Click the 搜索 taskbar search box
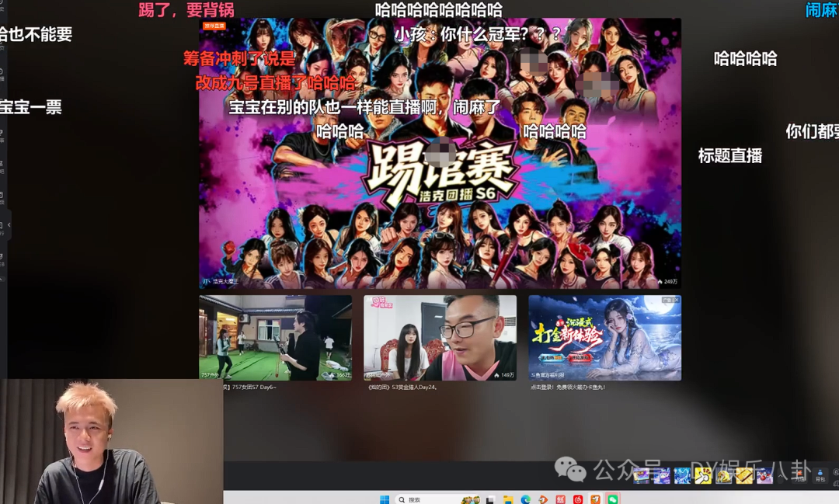Screen dimensions: 839x504 coord(437,499)
